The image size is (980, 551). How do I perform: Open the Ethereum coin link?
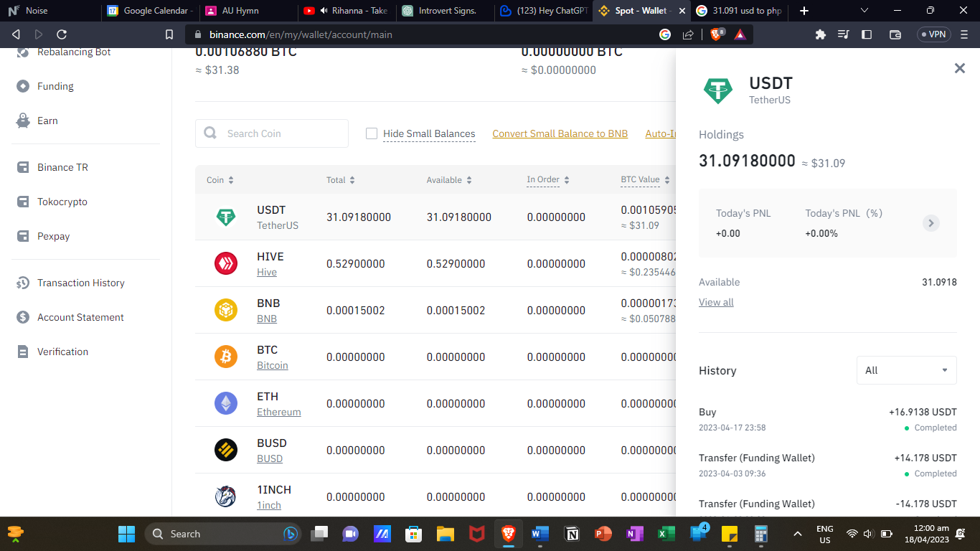click(279, 413)
